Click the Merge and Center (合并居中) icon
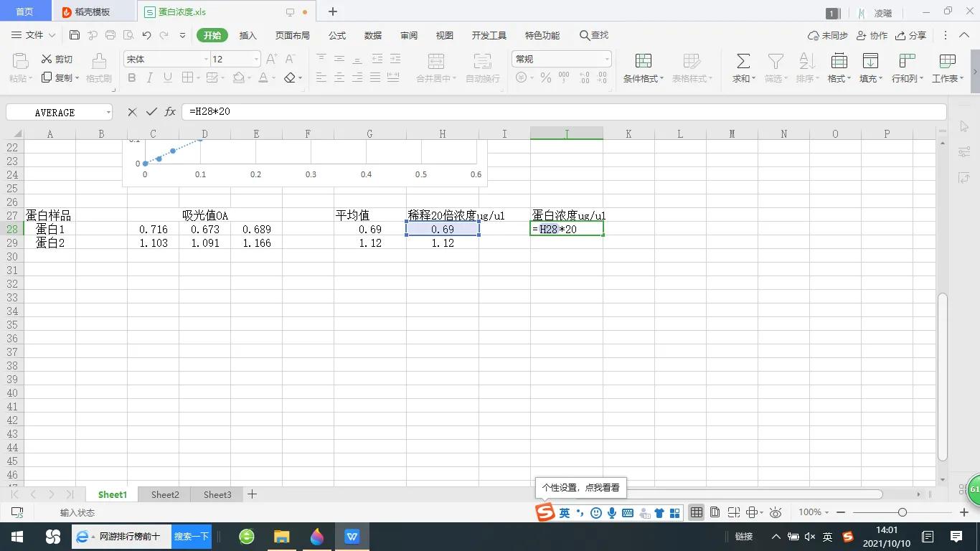The height and width of the screenshot is (551, 980). pos(435,61)
